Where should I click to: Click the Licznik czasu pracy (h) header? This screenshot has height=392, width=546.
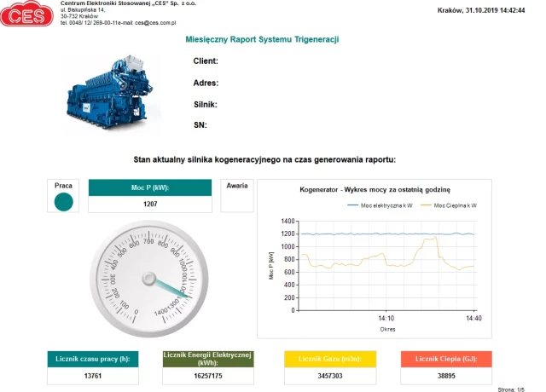coord(93,359)
